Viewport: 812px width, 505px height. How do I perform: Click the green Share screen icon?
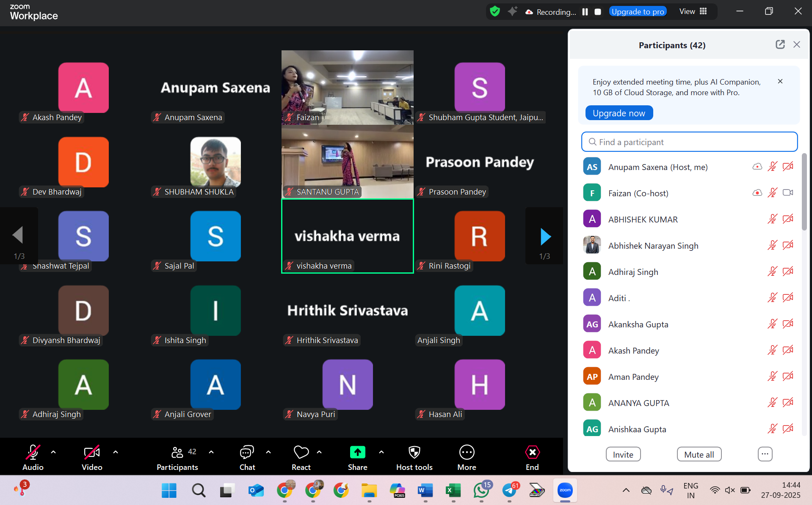[357, 453]
